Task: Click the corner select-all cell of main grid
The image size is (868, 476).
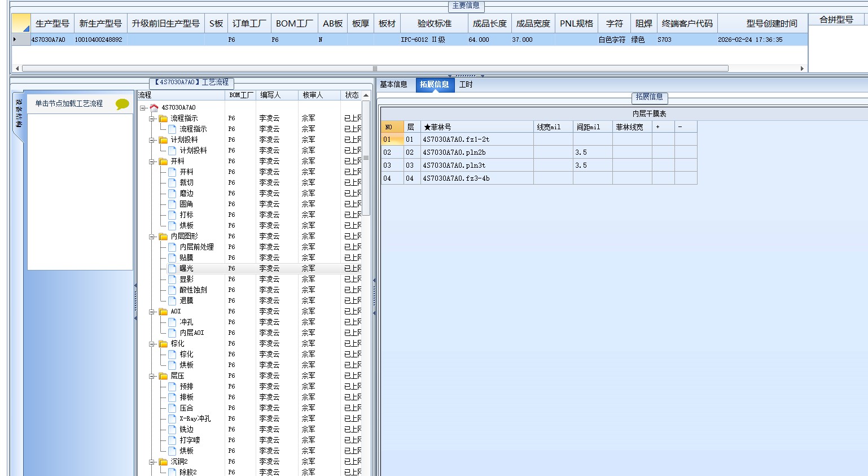Action: (21, 24)
